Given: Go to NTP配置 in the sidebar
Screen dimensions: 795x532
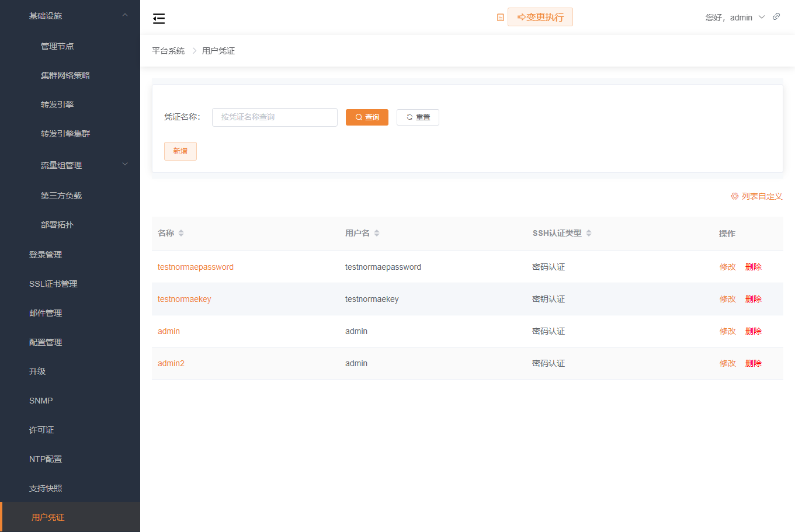Looking at the screenshot, I should 46,459.
